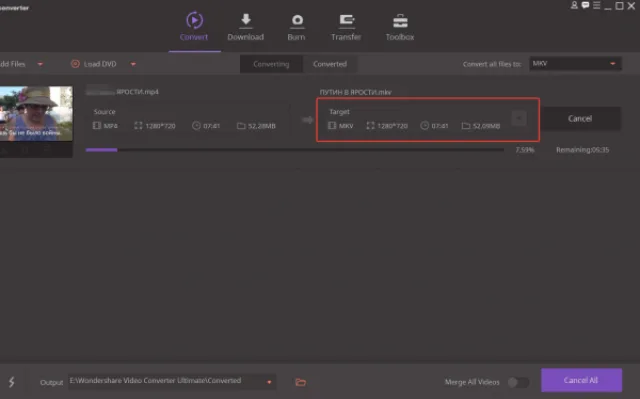
Task: Open the target format settings button
Action: click(x=519, y=118)
